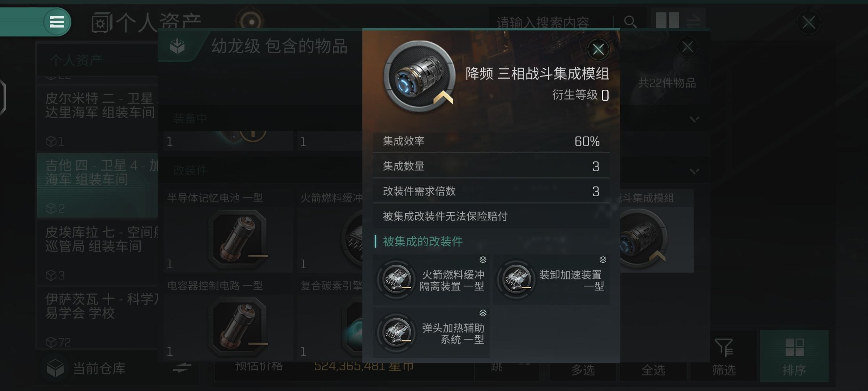Screen dimensions: 868x391
Task: Collapse the 改装件 section chevron
Action: tap(694, 171)
